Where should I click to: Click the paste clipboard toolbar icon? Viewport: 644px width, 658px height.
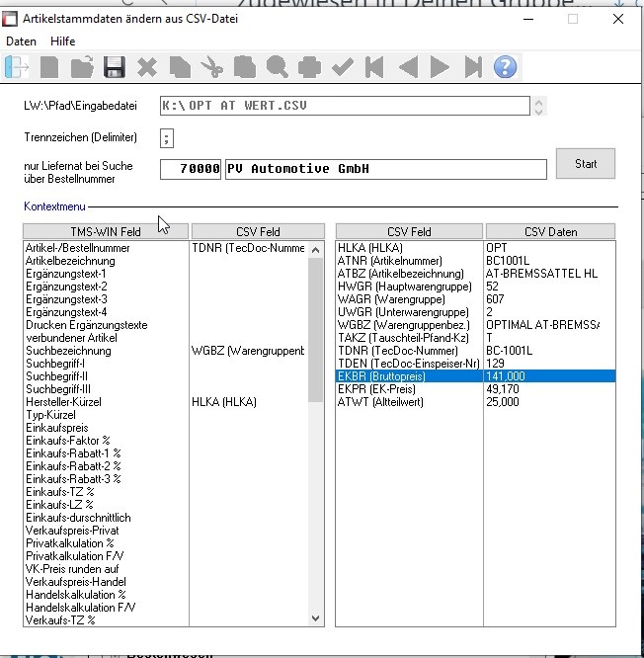[245, 67]
